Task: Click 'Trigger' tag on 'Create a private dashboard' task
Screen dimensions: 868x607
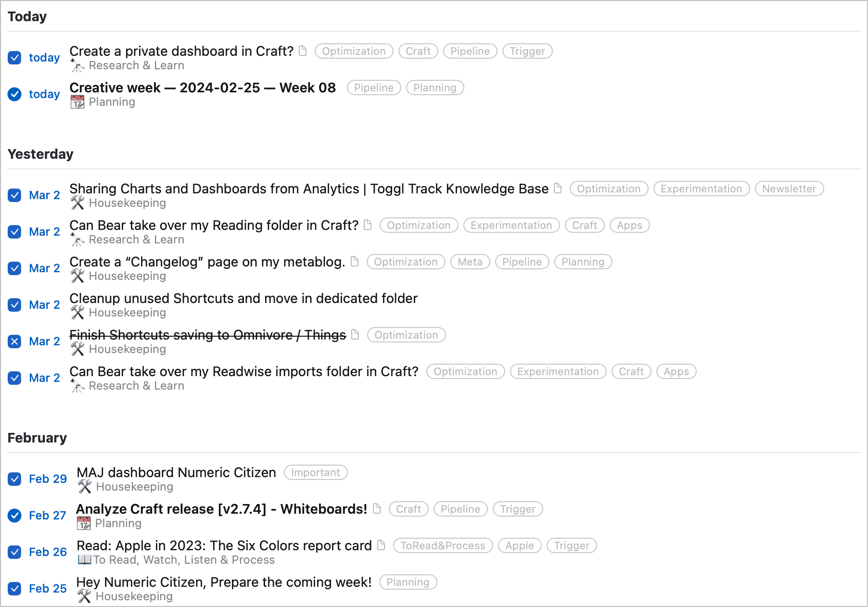Action: click(x=527, y=51)
